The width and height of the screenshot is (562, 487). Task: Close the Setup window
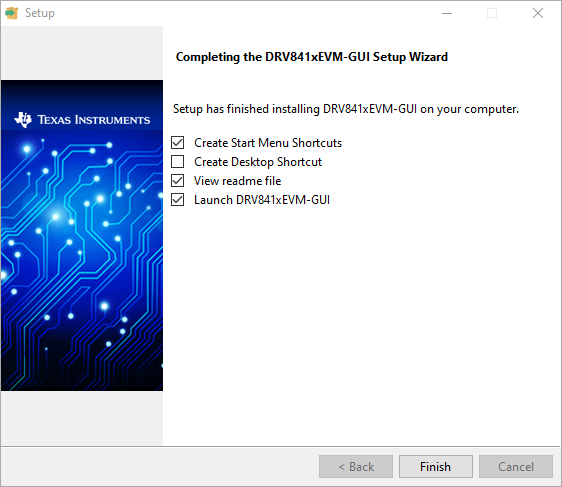tap(538, 13)
